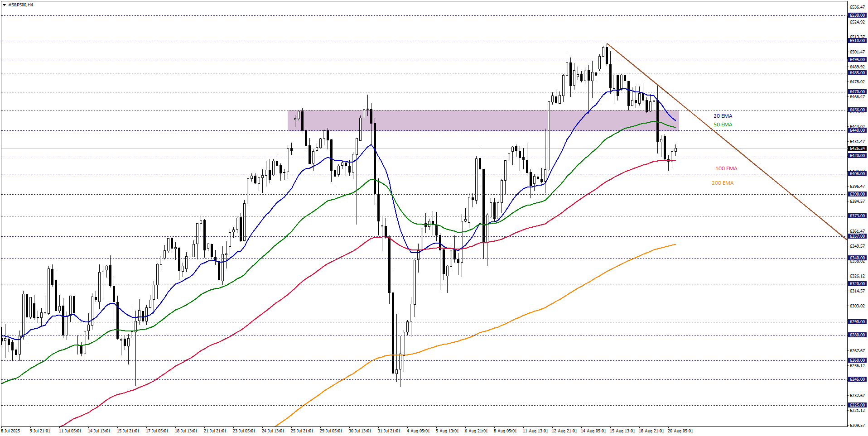Screen dimensions: 868x436
Task: Click the 4 Aug 05:01 time label
Action: [418, 431]
